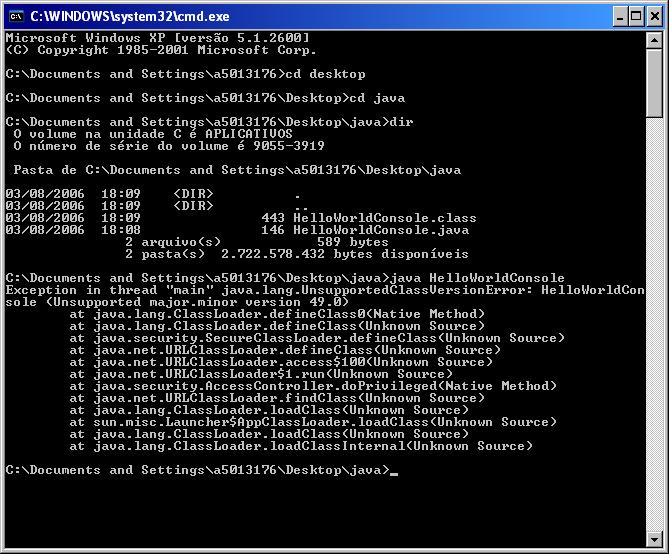The width and height of the screenshot is (669, 554).
Task: Click the ClassLoader.loadClassInternal stack line
Action: coord(301,446)
